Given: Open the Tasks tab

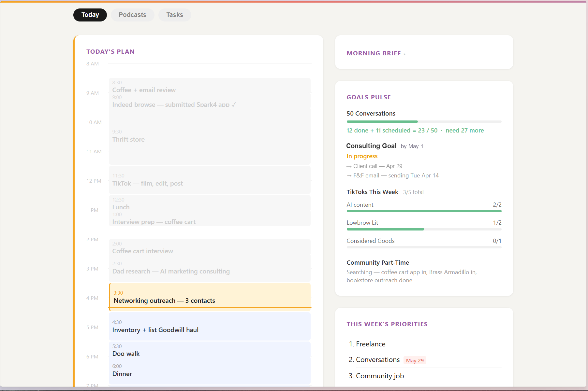Looking at the screenshot, I should (x=175, y=15).
